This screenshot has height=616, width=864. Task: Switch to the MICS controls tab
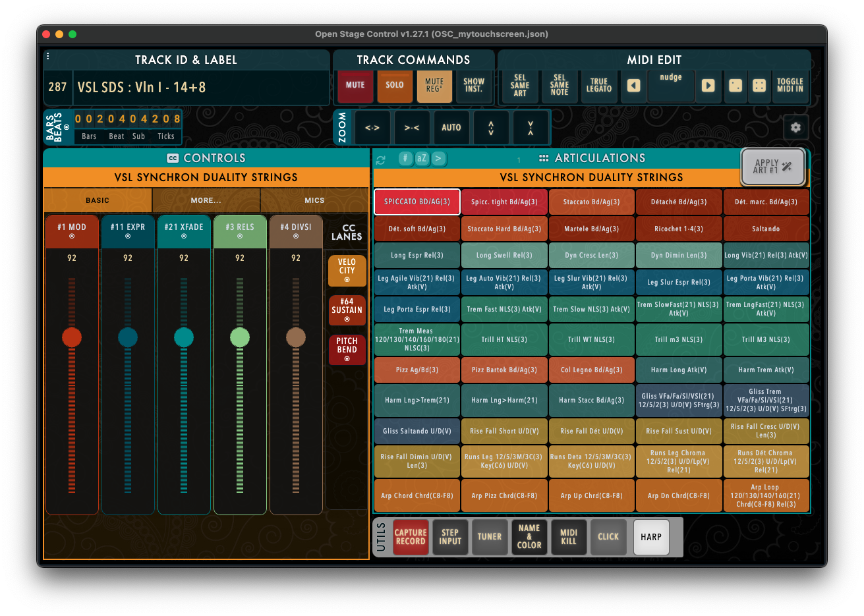pyautogui.click(x=314, y=200)
